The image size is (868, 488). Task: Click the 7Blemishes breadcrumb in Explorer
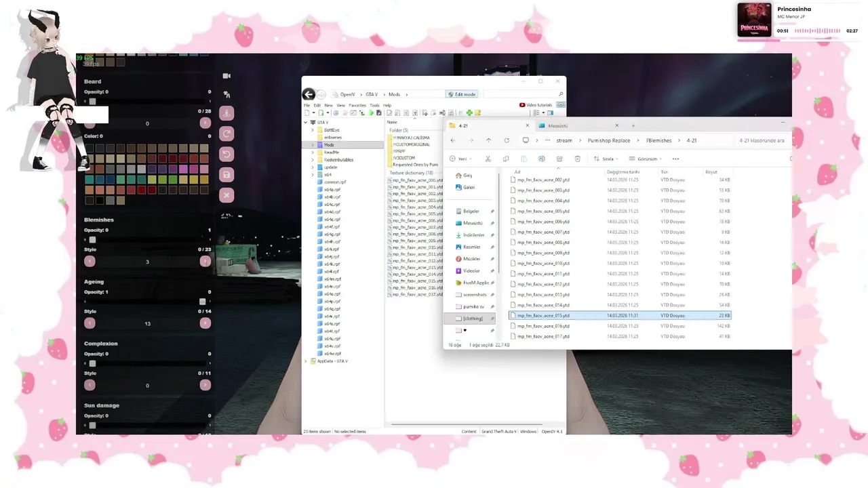click(659, 140)
